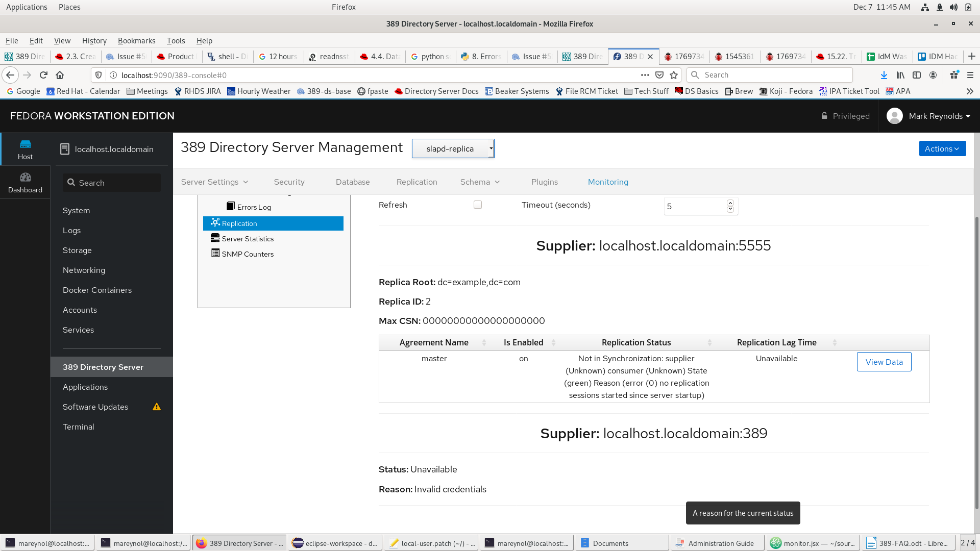Sort table by Replication Lag Time column

[777, 342]
